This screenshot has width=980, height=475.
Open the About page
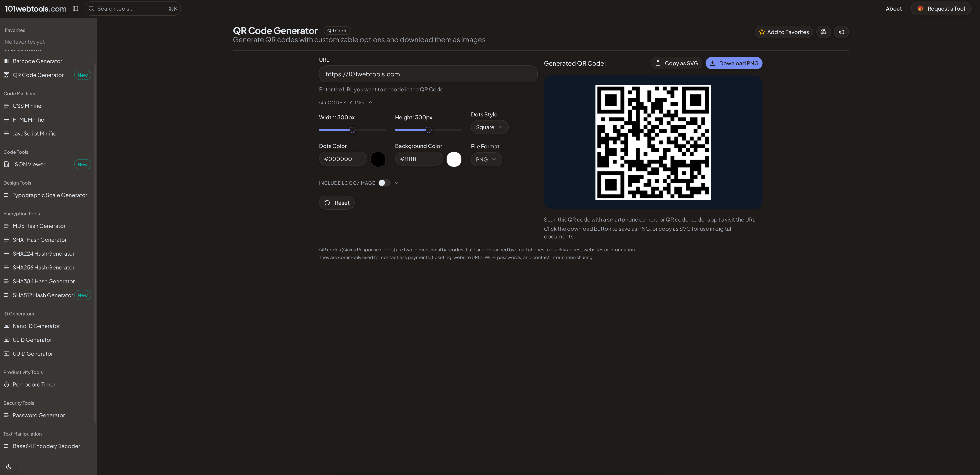[x=893, y=8]
